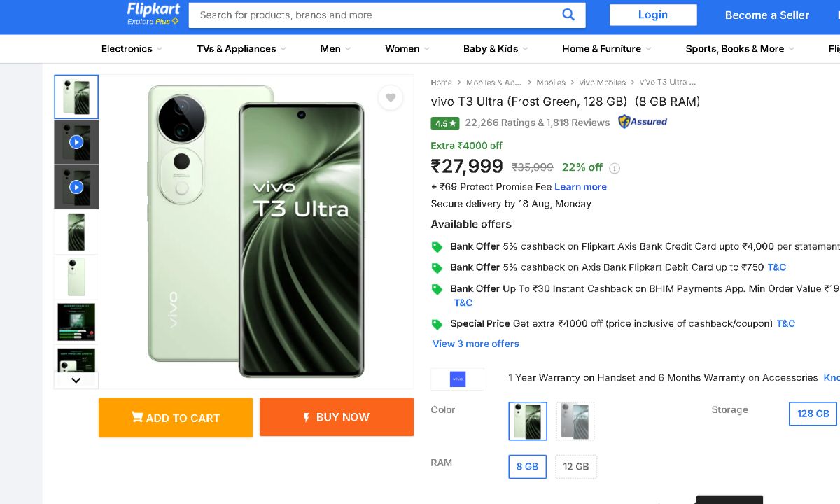This screenshot has height=504, width=840.
Task: Click the ADD TO CART button
Action: 176,418
